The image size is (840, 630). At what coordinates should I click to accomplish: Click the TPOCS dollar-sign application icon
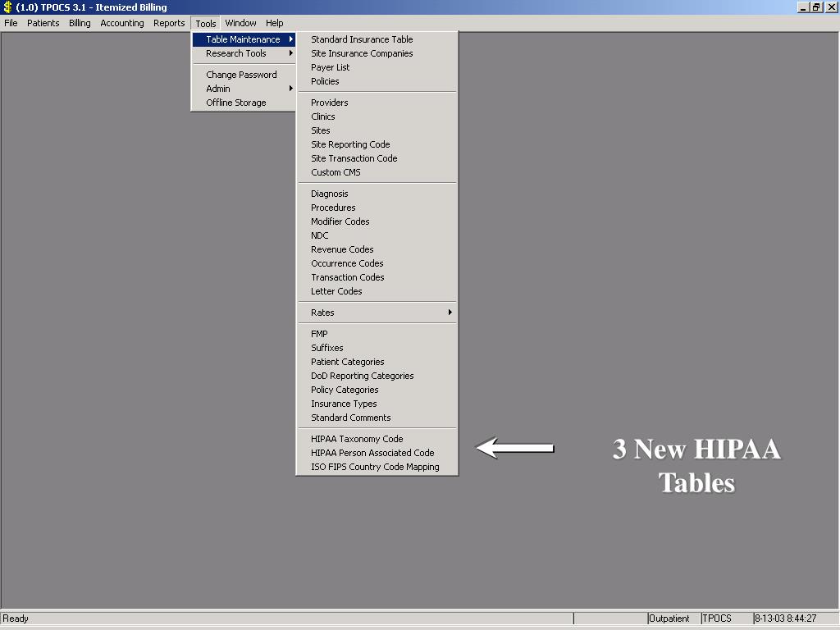7,7
